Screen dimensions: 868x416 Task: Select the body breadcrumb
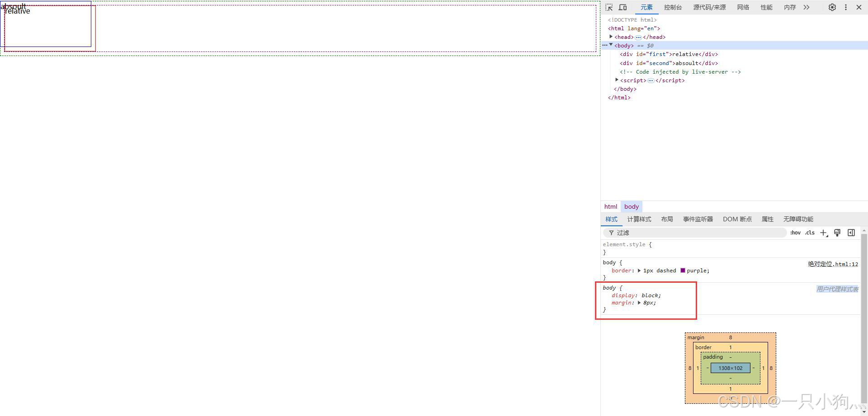pos(632,206)
